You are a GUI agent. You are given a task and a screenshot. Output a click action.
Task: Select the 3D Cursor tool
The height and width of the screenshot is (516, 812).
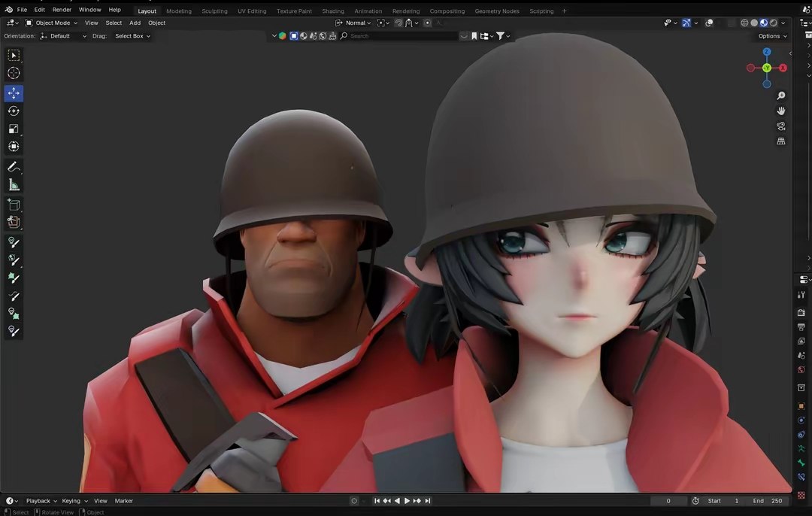point(14,73)
